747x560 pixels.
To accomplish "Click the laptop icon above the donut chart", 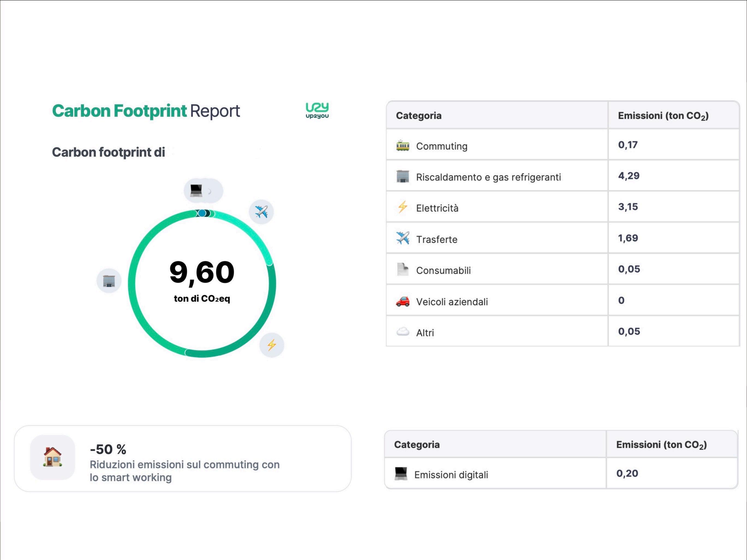I will point(196,190).
